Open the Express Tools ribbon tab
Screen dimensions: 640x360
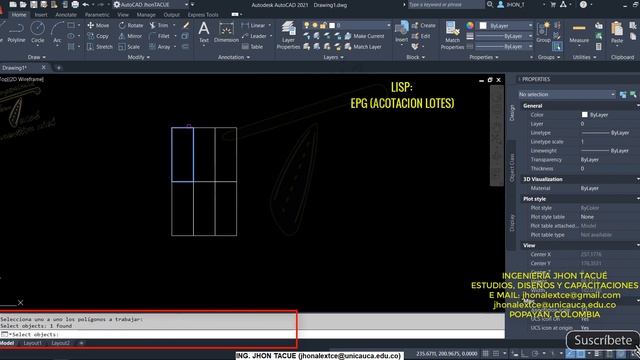pyautogui.click(x=203, y=15)
